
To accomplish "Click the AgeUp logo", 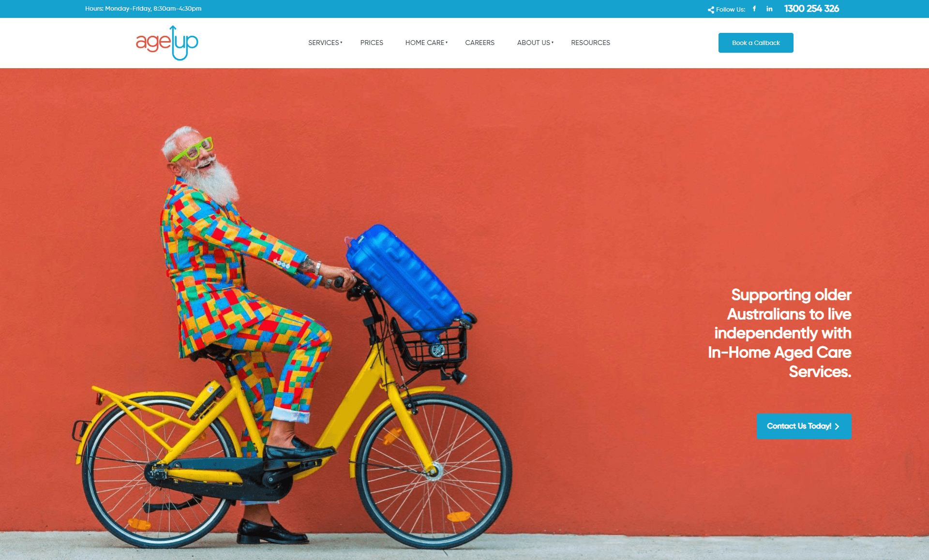I will coord(167,43).
